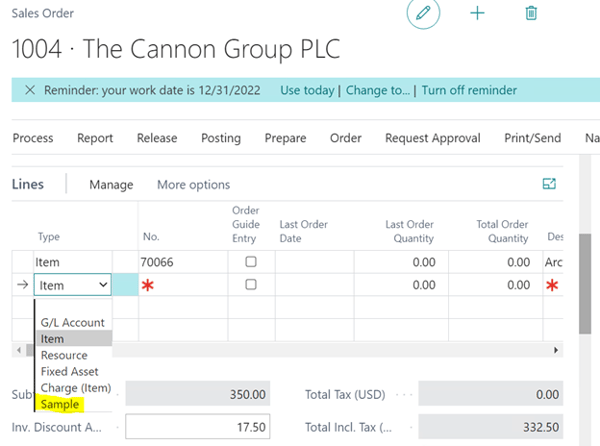The image size is (600, 446).
Task: Click the row arrow on the new line
Action: point(23,285)
